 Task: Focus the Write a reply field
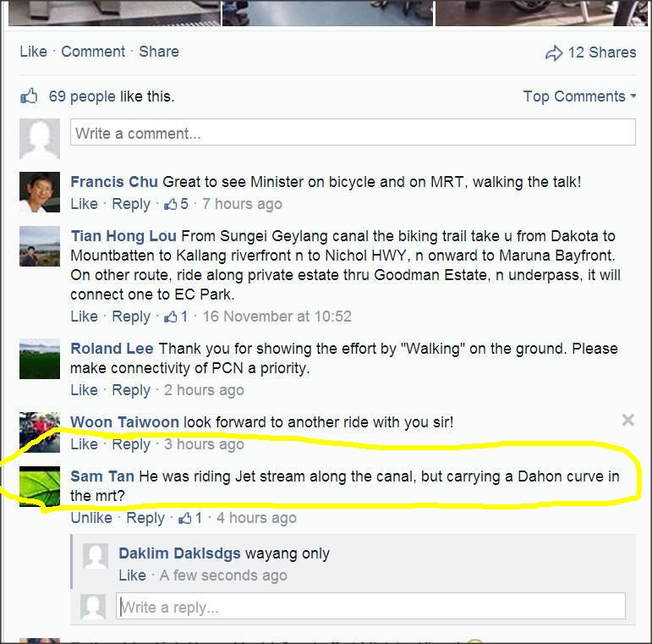(x=370, y=606)
